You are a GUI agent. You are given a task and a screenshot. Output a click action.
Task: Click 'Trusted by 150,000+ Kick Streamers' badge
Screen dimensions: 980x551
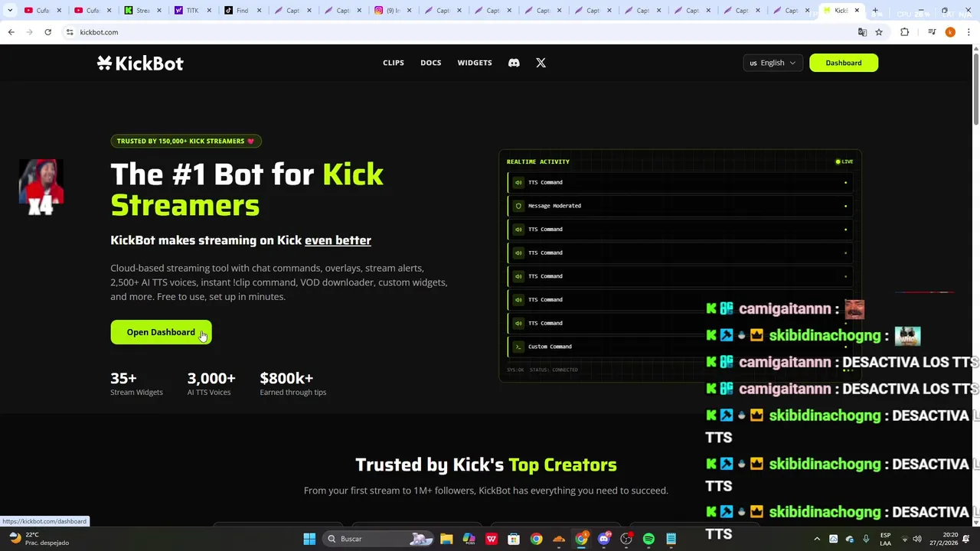[186, 141]
